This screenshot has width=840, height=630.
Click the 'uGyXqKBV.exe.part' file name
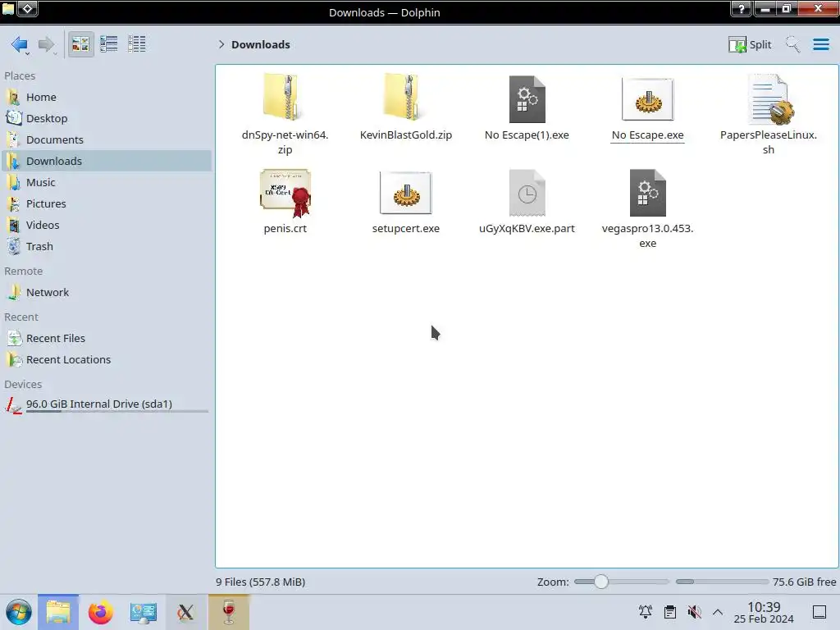(527, 229)
